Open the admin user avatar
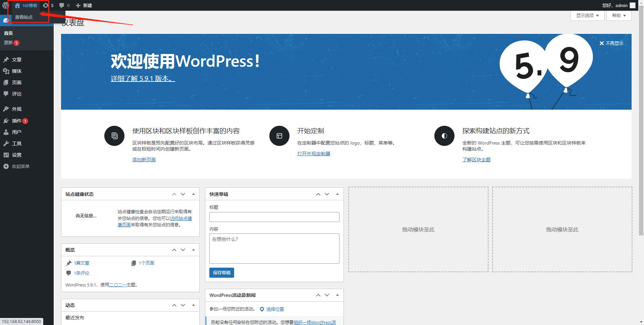Screen dimensions: 644x325 coord(633,5)
